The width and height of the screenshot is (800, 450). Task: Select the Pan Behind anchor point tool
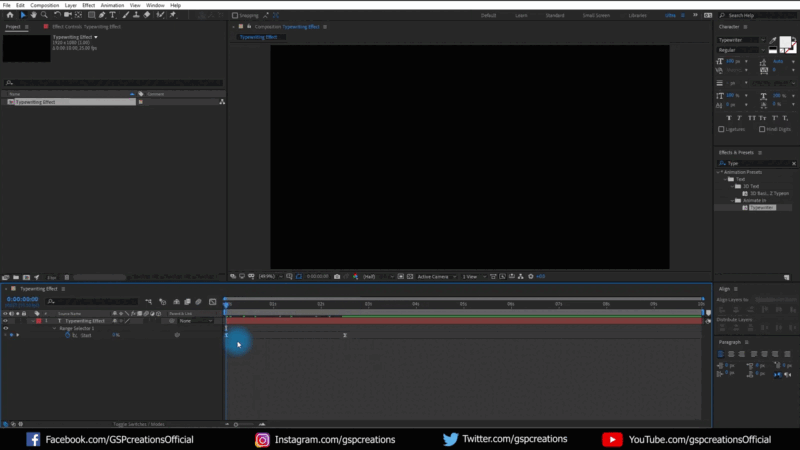click(x=79, y=15)
